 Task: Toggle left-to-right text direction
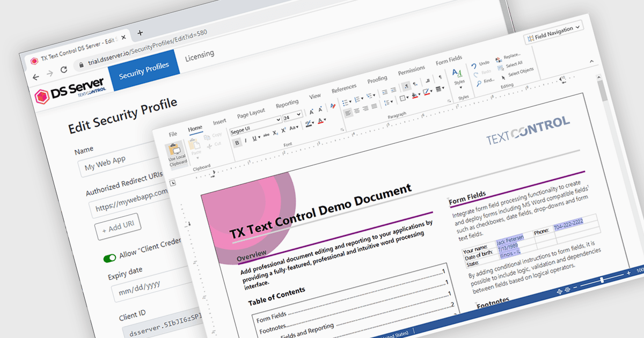[x=406, y=86]
